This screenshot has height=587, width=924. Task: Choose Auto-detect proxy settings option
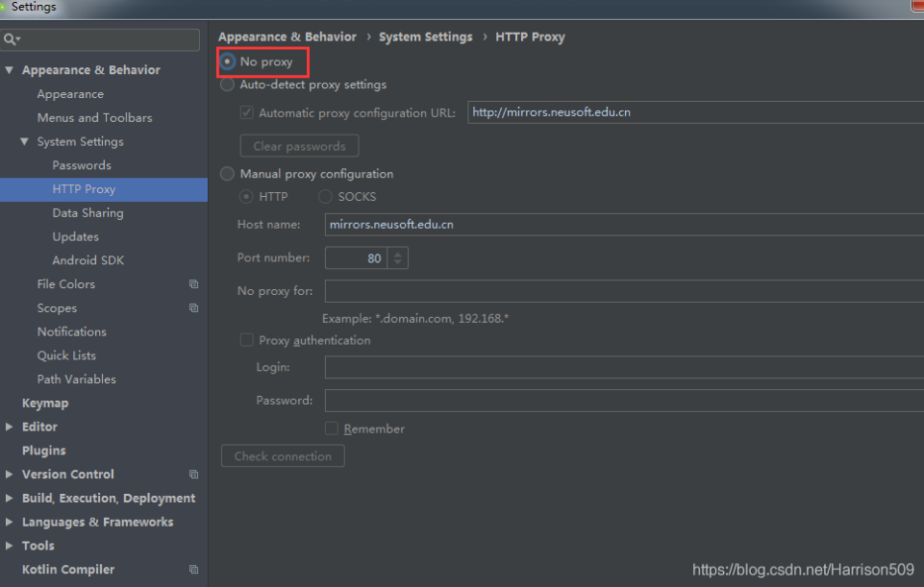click(x=228, y=85)
